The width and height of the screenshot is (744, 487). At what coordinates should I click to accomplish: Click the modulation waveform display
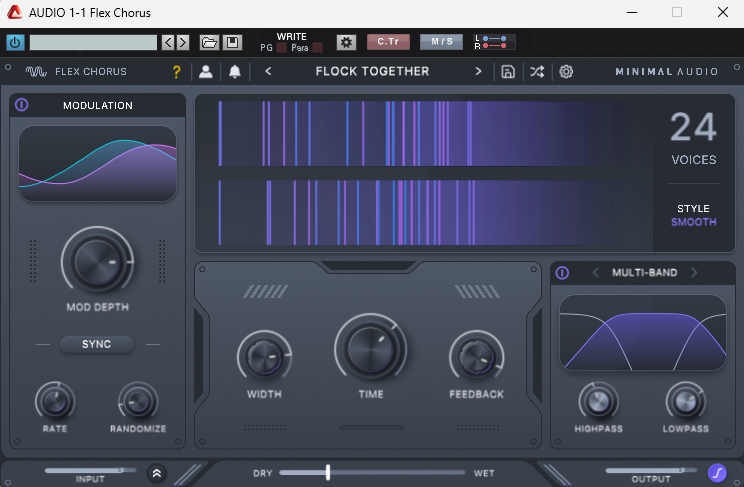(97, 163)
